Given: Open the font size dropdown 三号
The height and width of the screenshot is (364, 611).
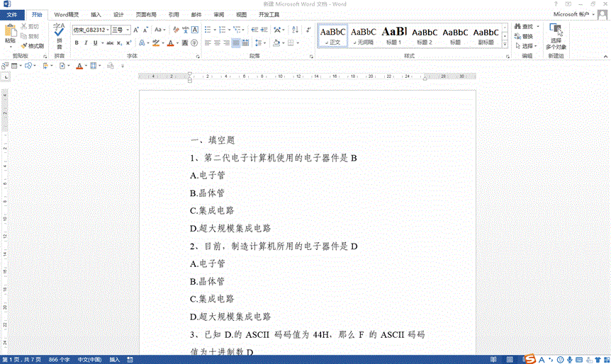Looking at the screenshot, I should 119,30.
